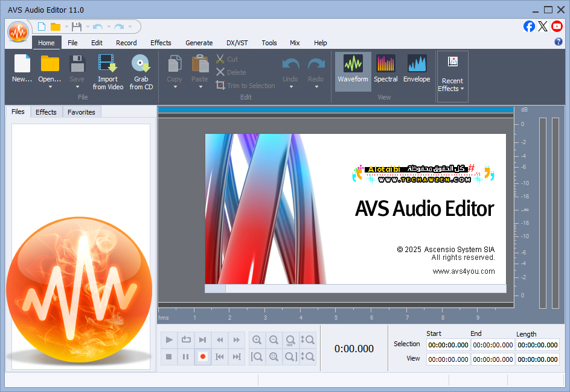Open the Tools ribbon tab

tap(269, 43)
